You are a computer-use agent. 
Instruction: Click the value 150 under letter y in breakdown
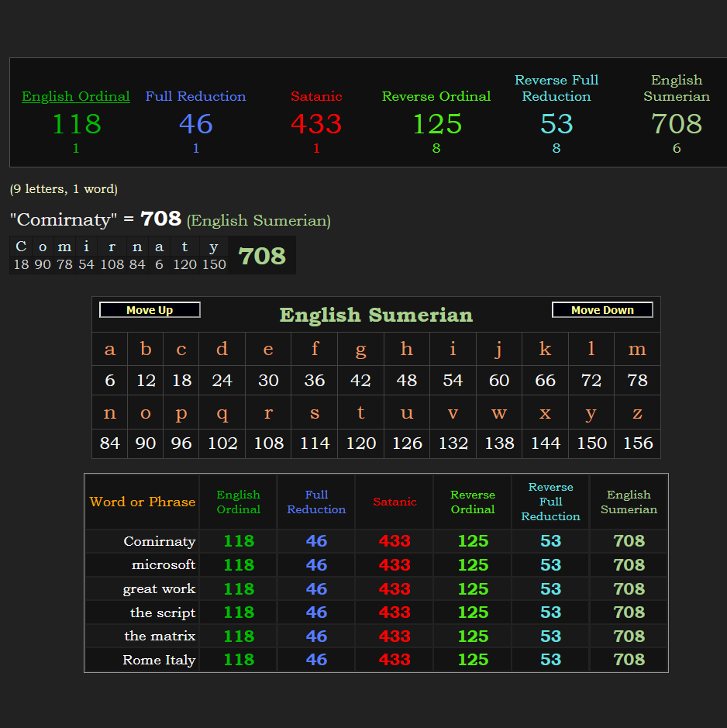click(214, 264)
